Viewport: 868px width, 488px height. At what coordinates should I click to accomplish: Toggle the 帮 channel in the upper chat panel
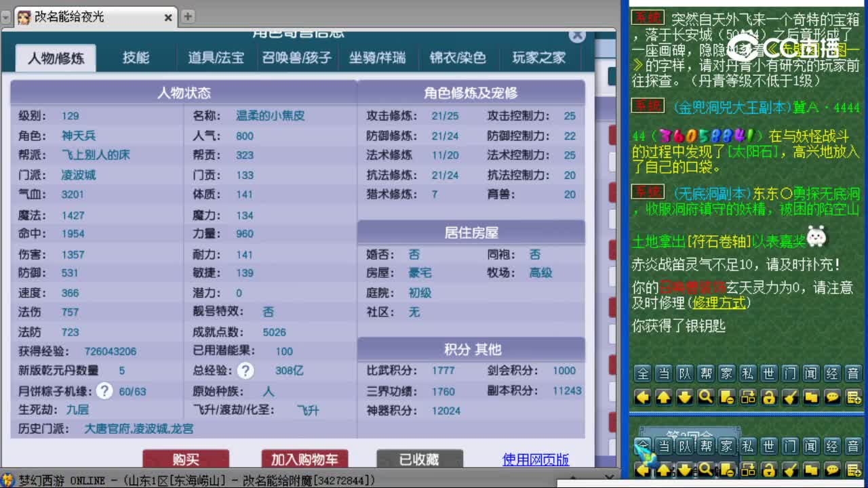706,373
